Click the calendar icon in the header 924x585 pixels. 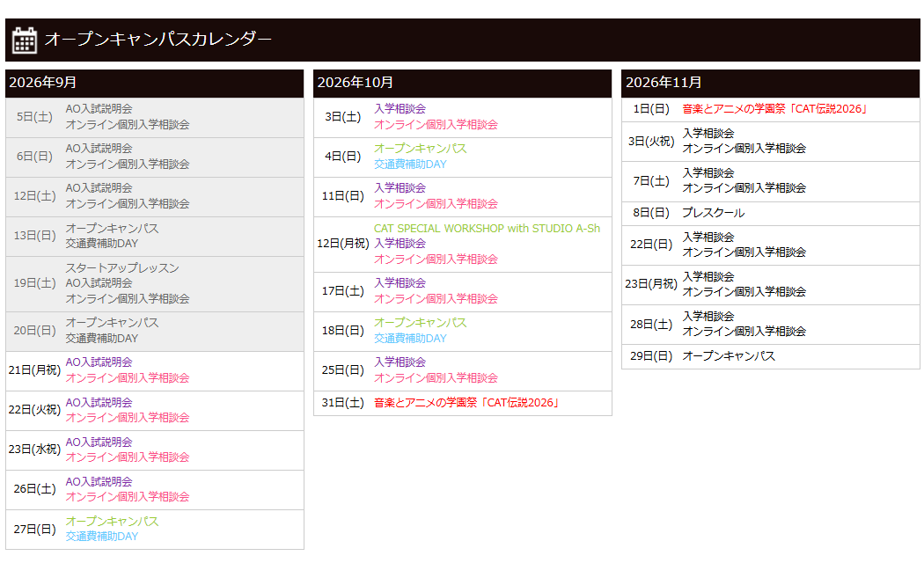point(25,40)
